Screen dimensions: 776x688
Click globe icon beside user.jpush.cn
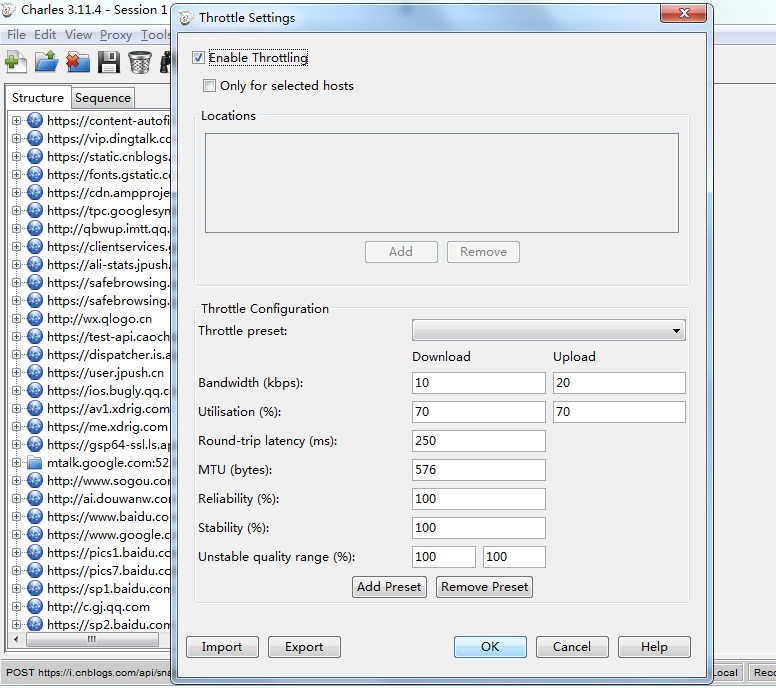[35, 372]
